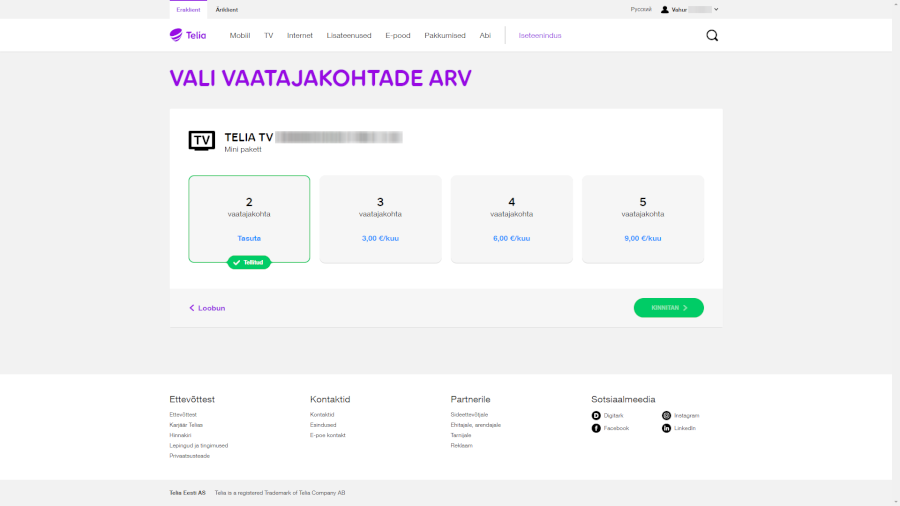Select the 2 vaatajakohta option
This screenshot has width=900, height=506.
click(x=249, y=219)
